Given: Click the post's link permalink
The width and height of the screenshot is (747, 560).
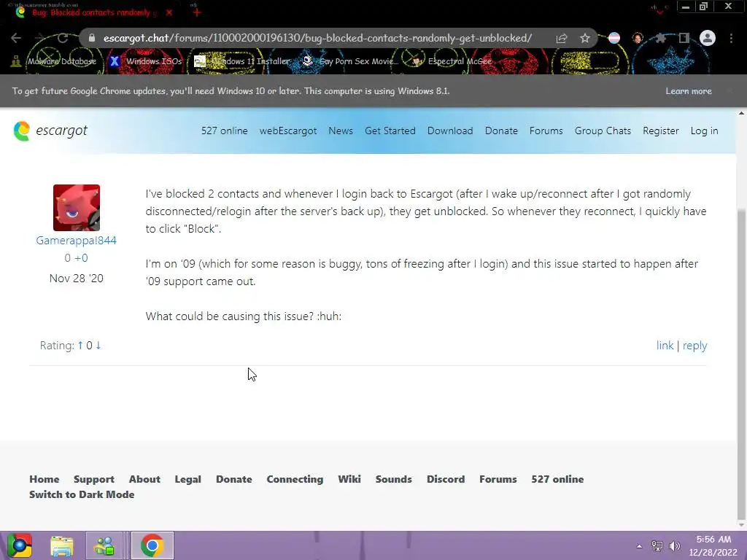Looking at the screenshot, I should point(665,345).
